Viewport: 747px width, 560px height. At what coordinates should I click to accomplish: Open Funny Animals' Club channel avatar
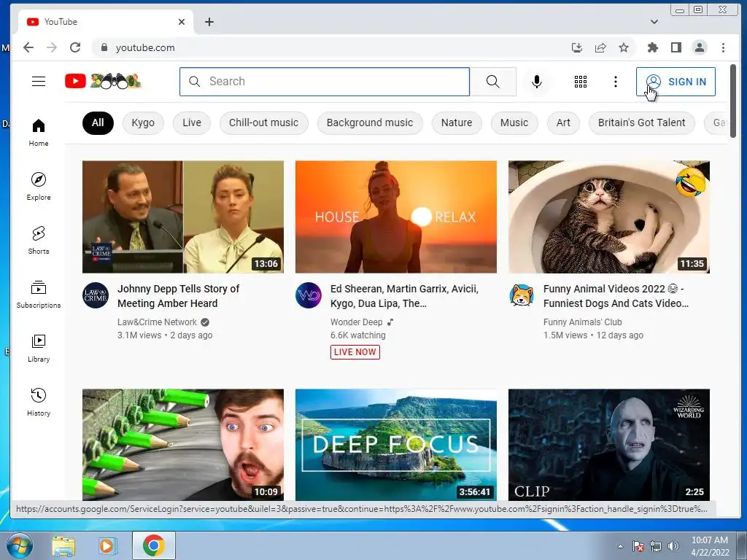tap(521, 295)
